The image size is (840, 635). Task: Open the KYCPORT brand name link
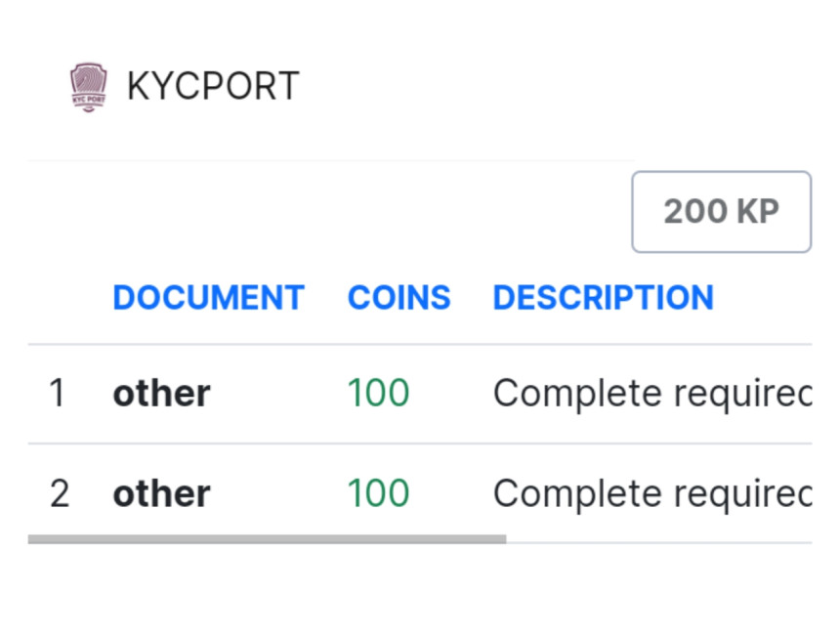point(212,87)
